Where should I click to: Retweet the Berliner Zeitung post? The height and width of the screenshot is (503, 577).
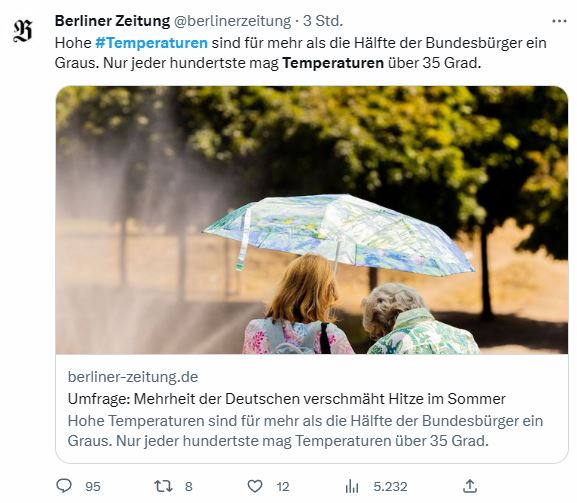point(163,486)
